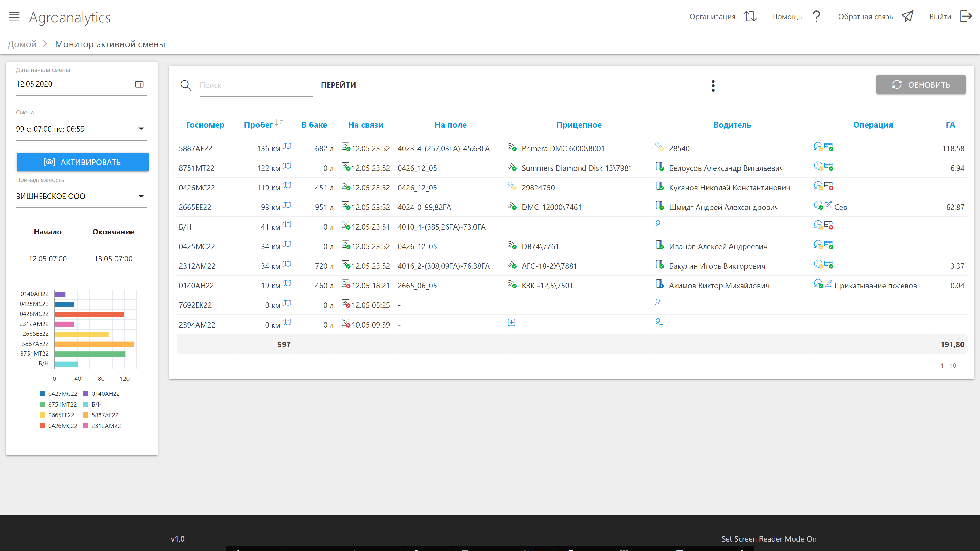Click edit operation icon next to Сев
This screenshot has height=551, width=980.
[x=828, y=205]
